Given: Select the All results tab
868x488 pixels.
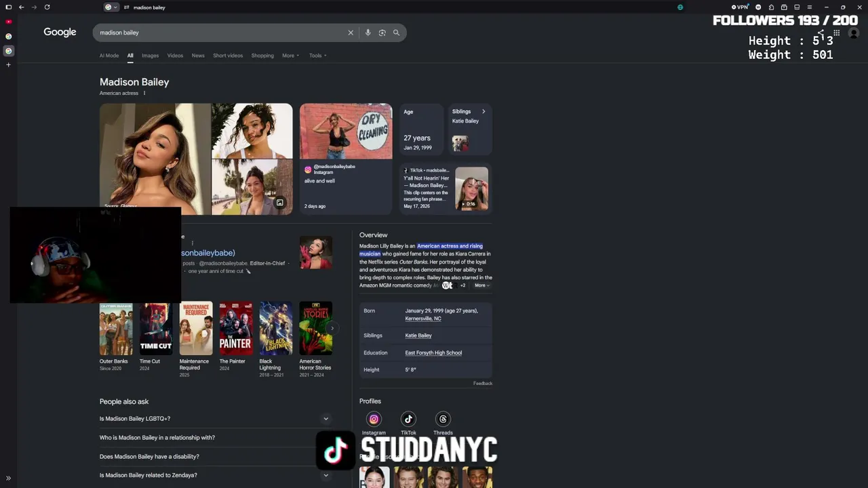Looking at the screenshot, I should [x=130, y=56].
